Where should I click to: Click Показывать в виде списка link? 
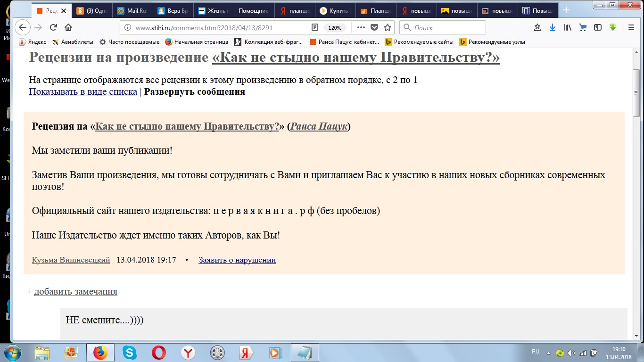(83, 91)
